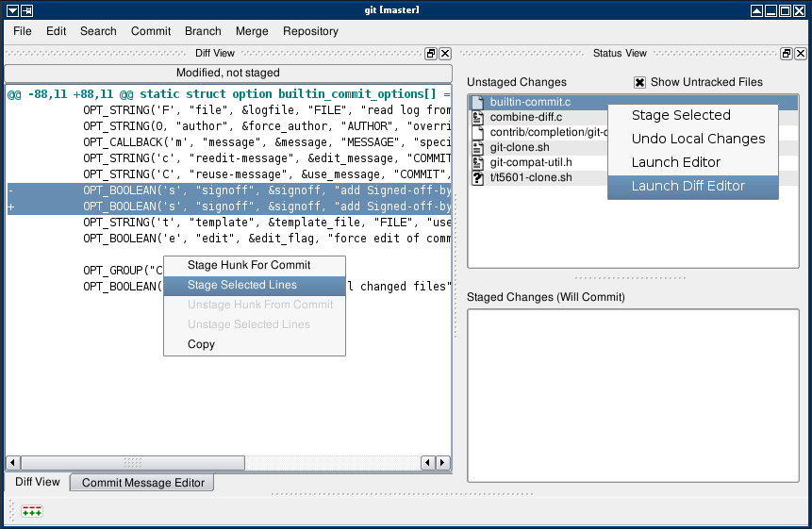
Task: Choose Launch Diff Editor menu entry
Action: point(693,187)
